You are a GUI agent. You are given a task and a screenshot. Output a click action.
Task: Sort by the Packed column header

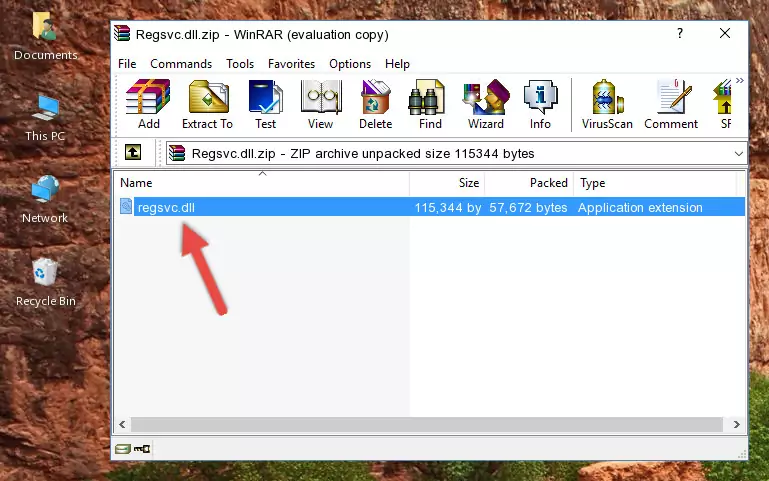tap(529, 183)
